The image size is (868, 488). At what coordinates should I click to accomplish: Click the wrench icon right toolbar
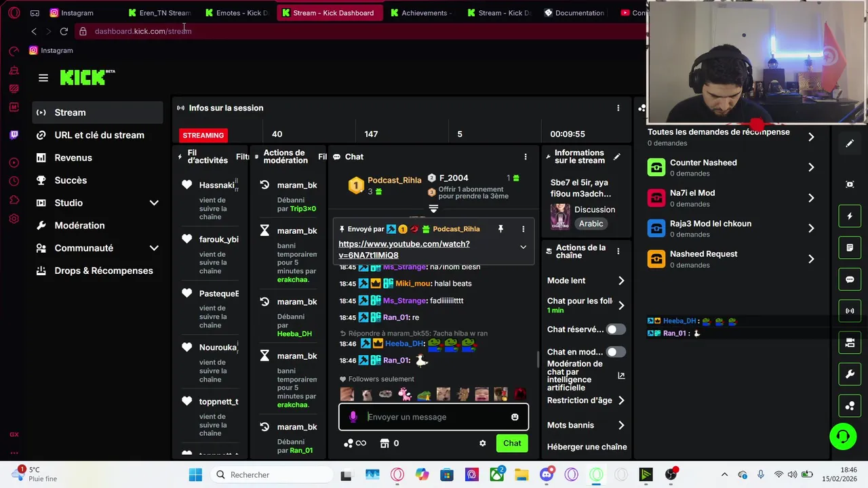850,374
